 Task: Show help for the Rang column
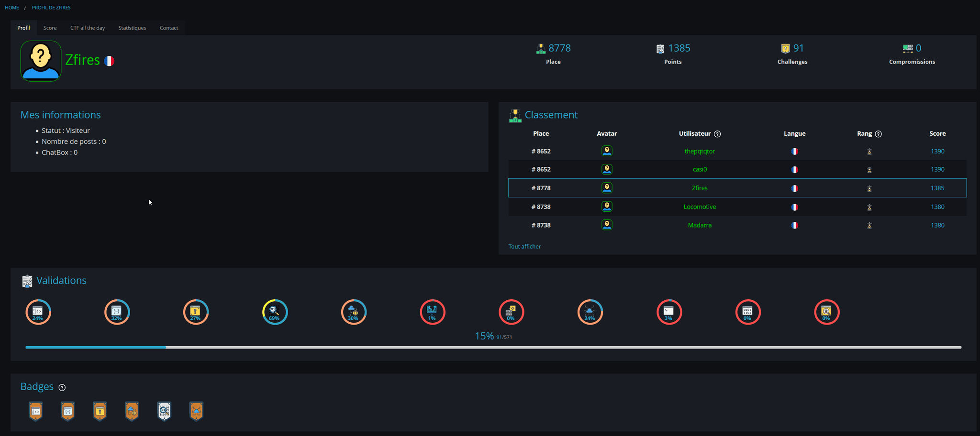coord(878,134)
